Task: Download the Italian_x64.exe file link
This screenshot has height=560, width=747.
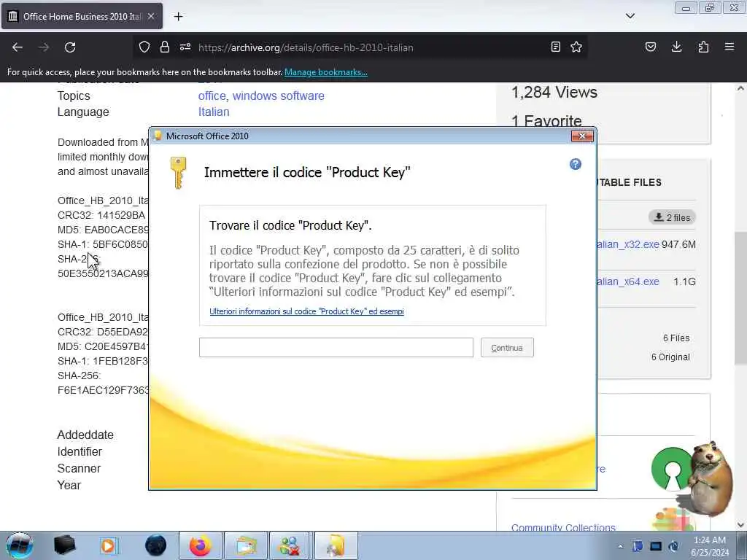Action: pyautogui.click(x=628, y=282)
